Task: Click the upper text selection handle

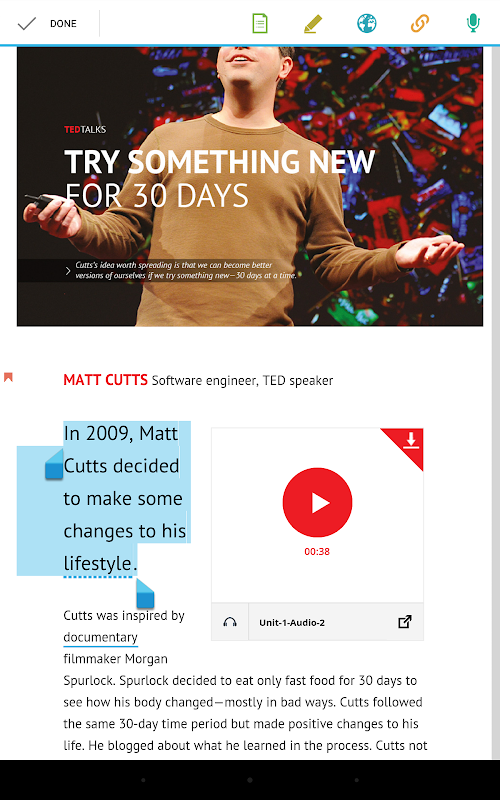Action: pyautogui.click(x=54, y=463)
